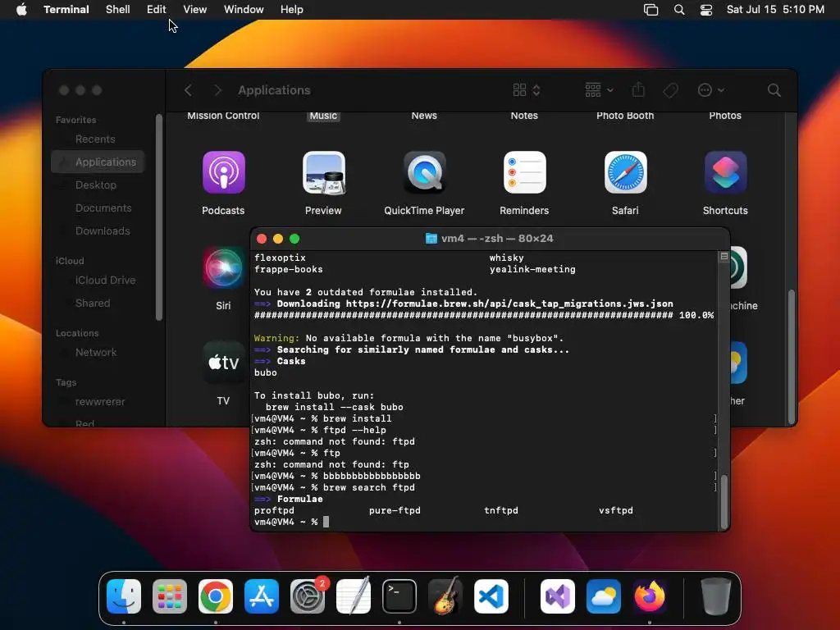Open Trash in the Dock
Image resolution: width=840 pixels, height=630 pixels.
pos(715,596)
